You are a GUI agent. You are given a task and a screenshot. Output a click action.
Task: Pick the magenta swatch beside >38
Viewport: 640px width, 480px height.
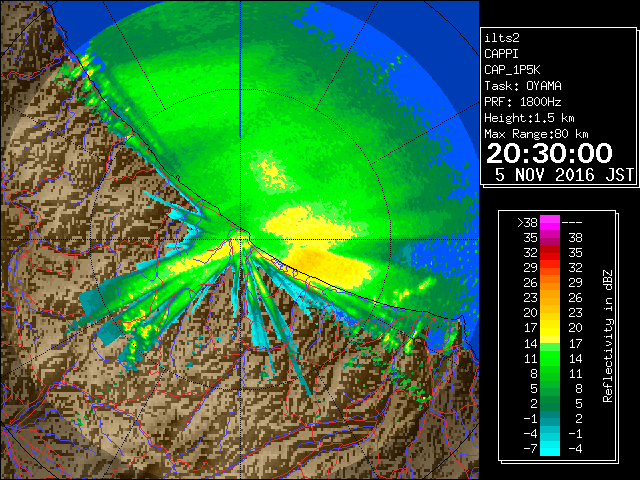tap(550, 222)
